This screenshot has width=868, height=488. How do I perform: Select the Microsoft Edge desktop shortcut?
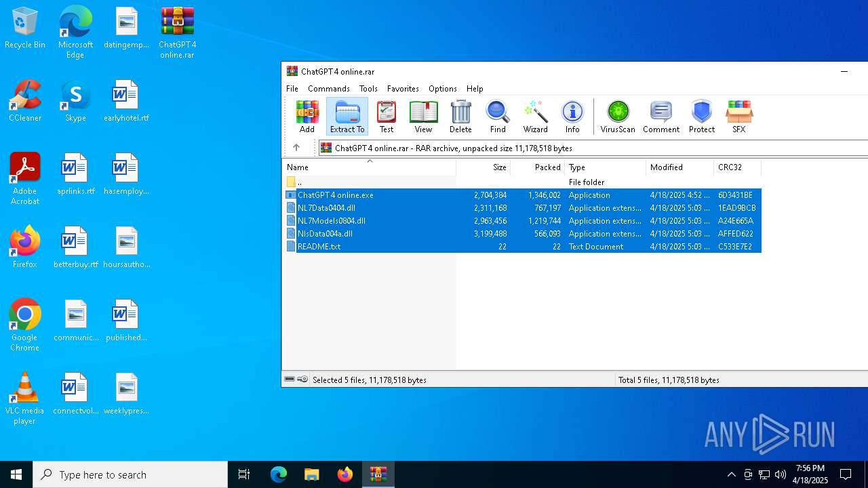point(75,33)
